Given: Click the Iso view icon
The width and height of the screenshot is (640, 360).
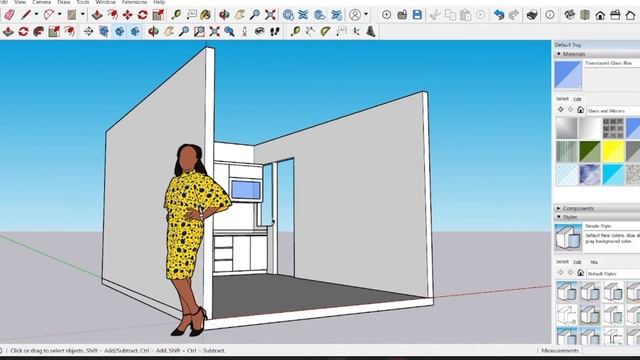Looking at the screenshot, I should 569,15.
